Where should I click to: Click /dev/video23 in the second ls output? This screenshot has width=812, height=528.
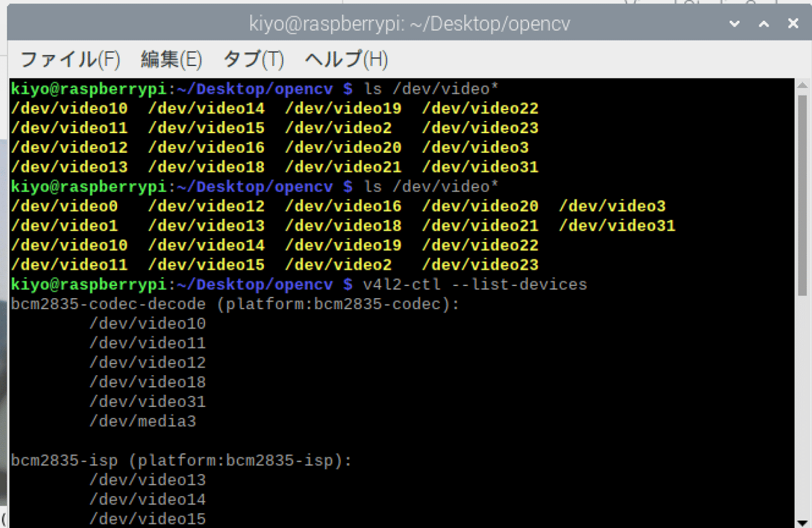point(480,265)
